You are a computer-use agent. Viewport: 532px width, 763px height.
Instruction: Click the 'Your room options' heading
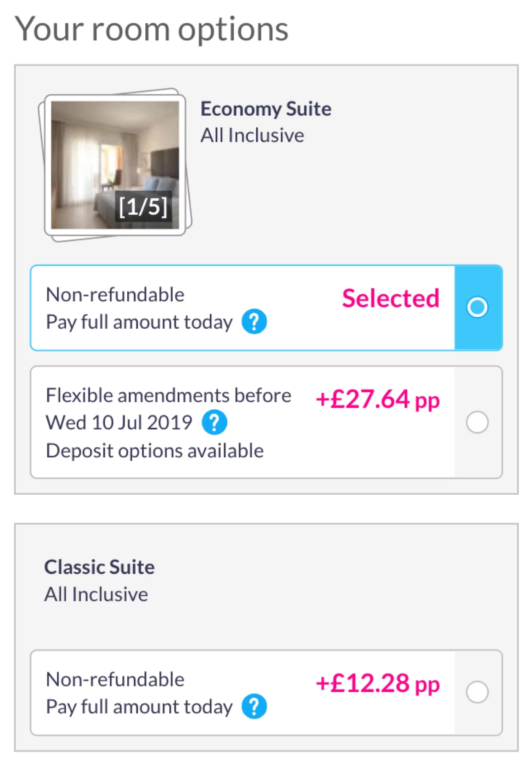pos(151,29)
